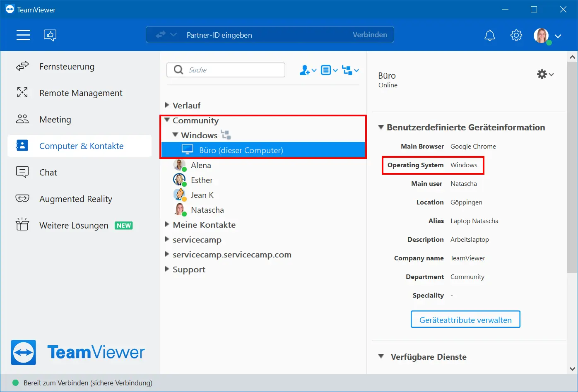Click the Arbeitslaptop description value
Screen dimensions: 578x392
pos(470,240)
